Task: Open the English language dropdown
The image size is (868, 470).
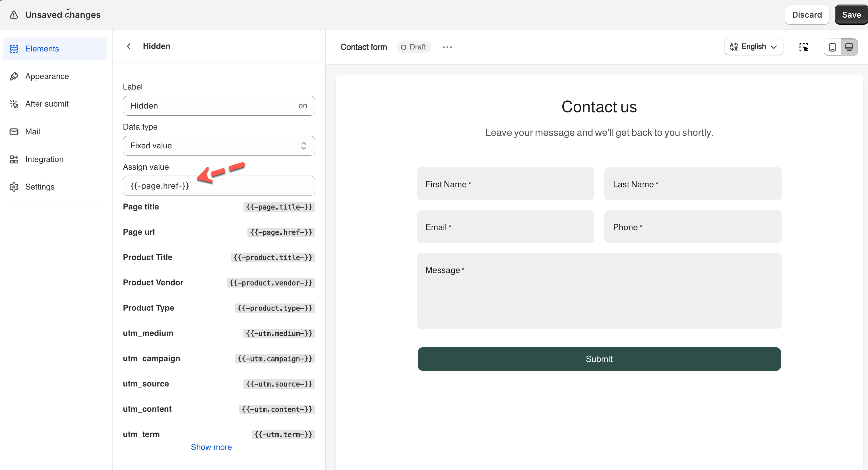Action: click(x=753, y=47)
